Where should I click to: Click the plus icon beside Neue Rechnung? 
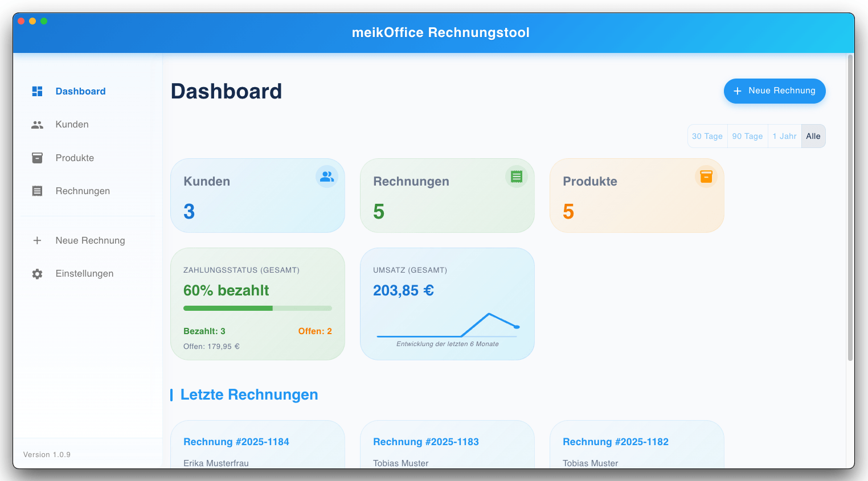[x=37, y=240]
